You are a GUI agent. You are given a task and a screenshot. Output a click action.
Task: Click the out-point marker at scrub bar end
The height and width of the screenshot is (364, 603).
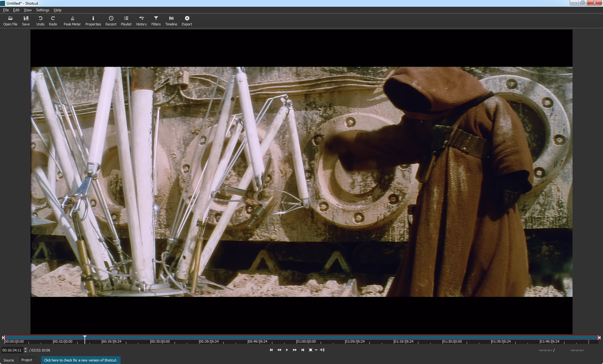(599, 338)
